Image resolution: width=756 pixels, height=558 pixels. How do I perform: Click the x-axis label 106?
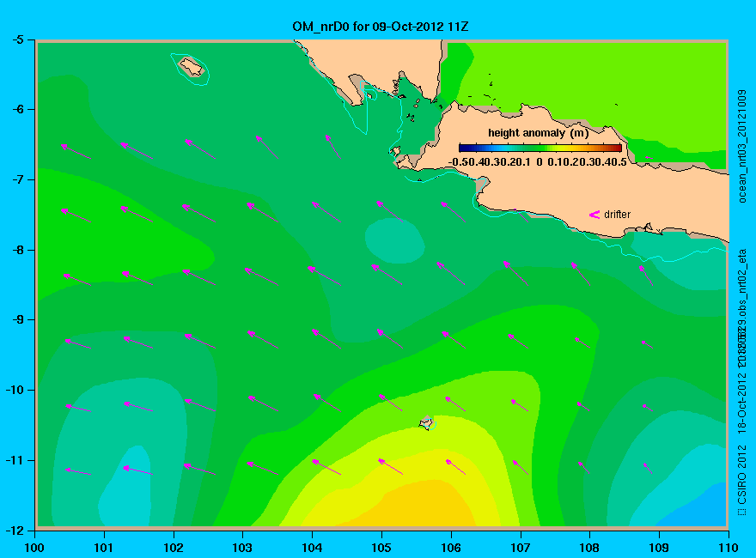[x=451, y=548]
